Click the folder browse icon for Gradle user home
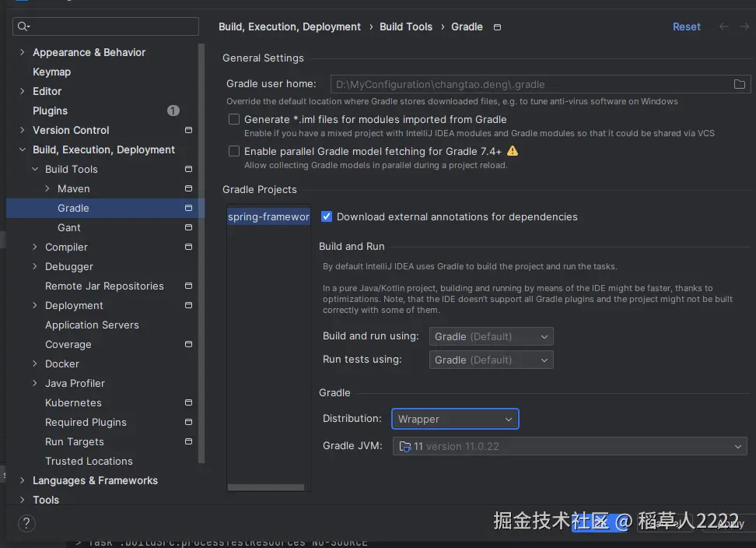Viewport: 756px width, 548px height. click(x=739, y=84)
